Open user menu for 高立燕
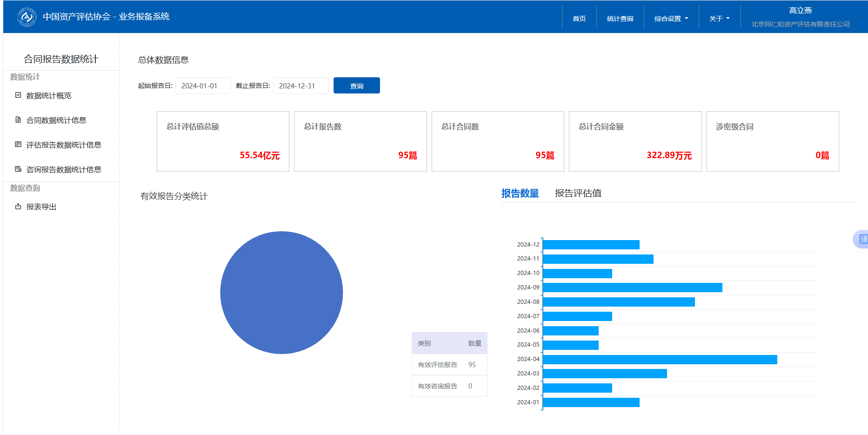This screenshot has width=868, height=435. pos(800,11)
